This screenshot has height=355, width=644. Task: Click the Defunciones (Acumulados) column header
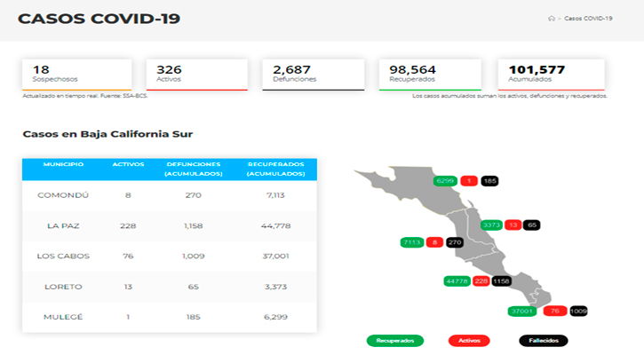[x=194, y=170]
